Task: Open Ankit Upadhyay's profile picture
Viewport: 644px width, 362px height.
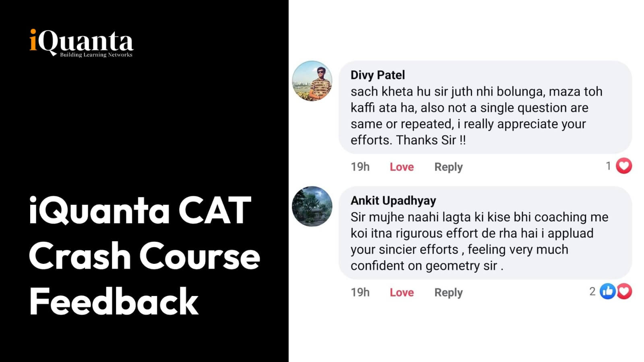Action: (312, 206)
